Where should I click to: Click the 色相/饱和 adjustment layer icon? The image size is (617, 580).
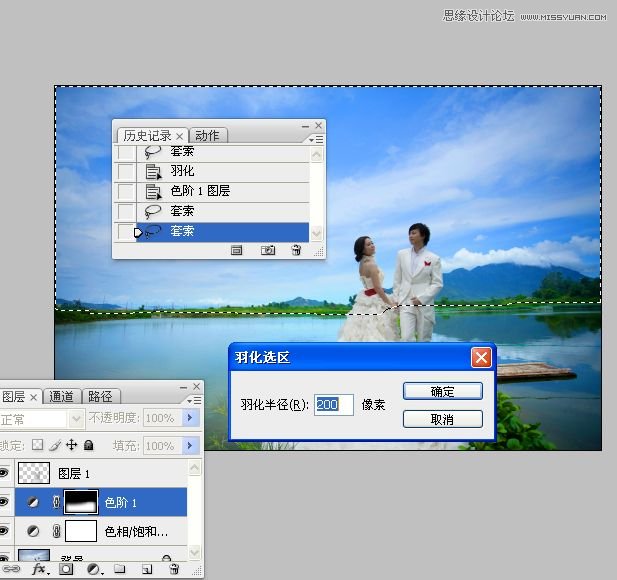coord(33,531)
